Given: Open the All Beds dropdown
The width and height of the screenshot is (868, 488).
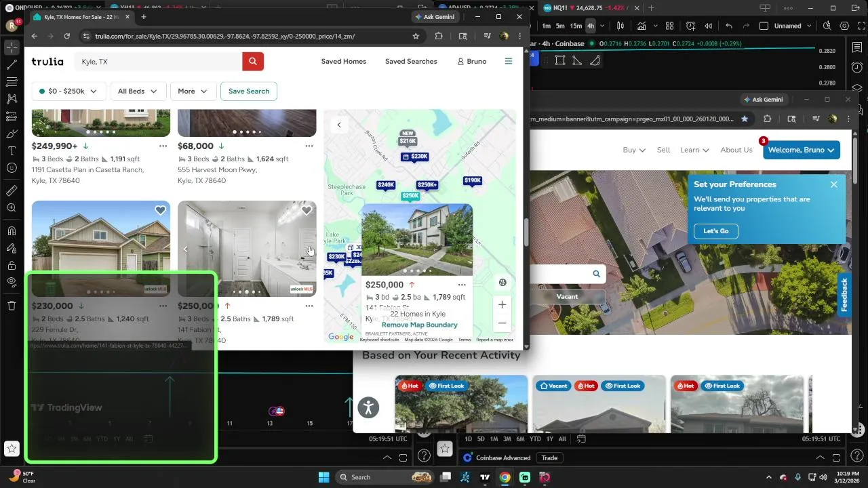Looking at the screenshot, I should [x=137, y=91].
